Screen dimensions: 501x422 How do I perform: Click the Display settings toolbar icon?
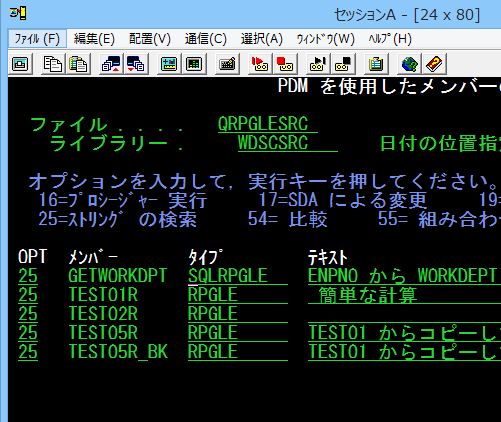(168, 63)
